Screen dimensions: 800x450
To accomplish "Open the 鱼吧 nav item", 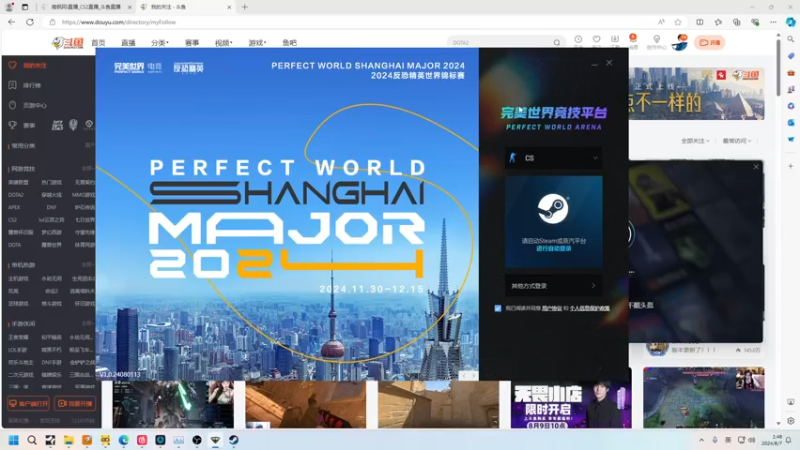I will [289, 43].
